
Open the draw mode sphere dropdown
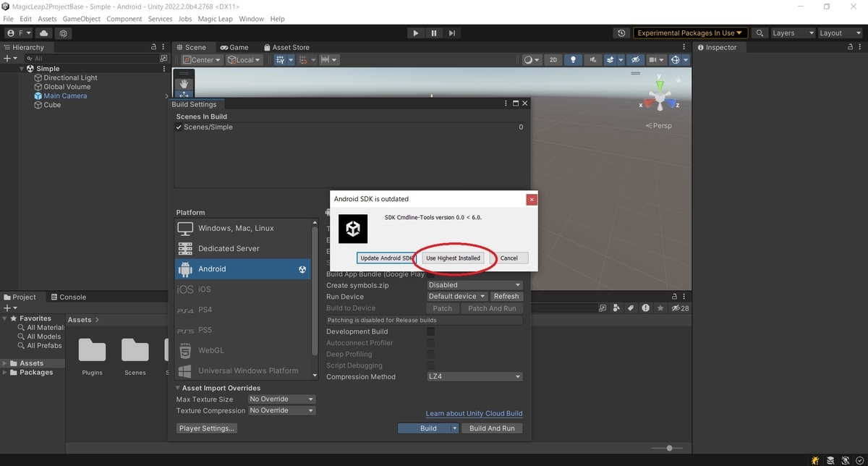(x=532, y=60)
